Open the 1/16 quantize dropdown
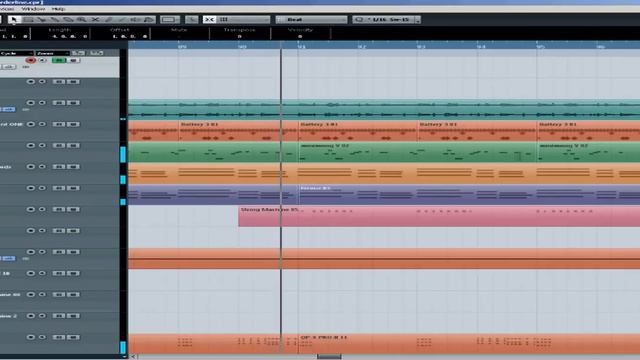Image resolution: width=640 pixels, height=360 pixels. tap(386, 19)
